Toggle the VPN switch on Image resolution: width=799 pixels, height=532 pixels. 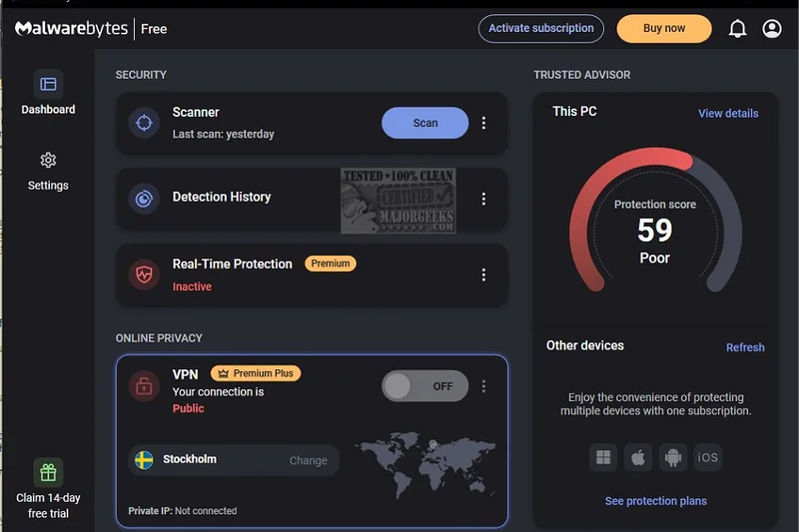point(425,386)
